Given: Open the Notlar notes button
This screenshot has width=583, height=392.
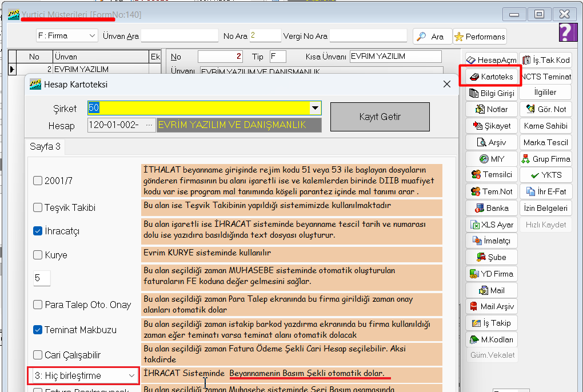Looking at the screenshot, I should point(490,109).
